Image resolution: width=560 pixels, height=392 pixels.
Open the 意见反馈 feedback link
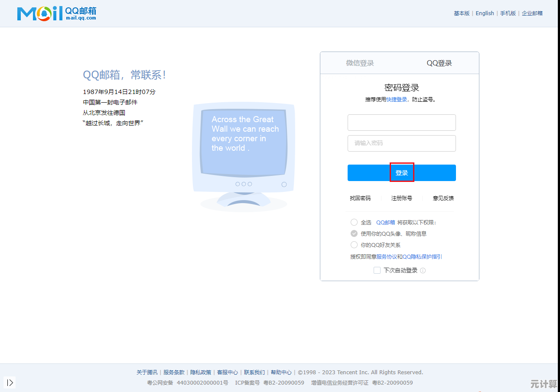pyautogui.click(x=443, y=198)
